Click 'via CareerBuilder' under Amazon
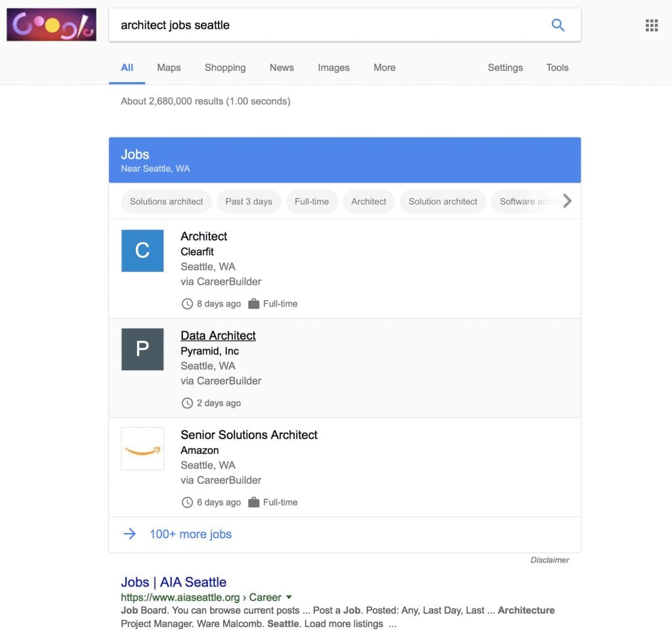672x642 pixels. [220, 481]
